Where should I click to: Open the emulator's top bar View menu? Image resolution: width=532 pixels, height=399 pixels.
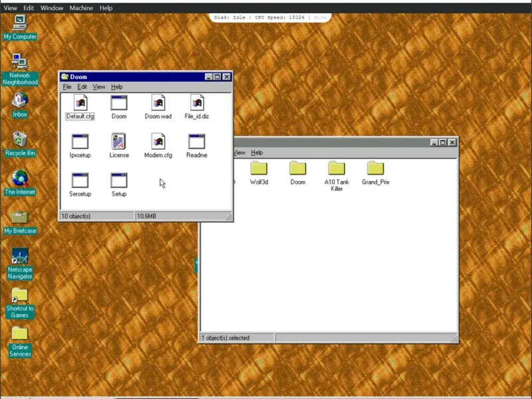pos(10,8)
